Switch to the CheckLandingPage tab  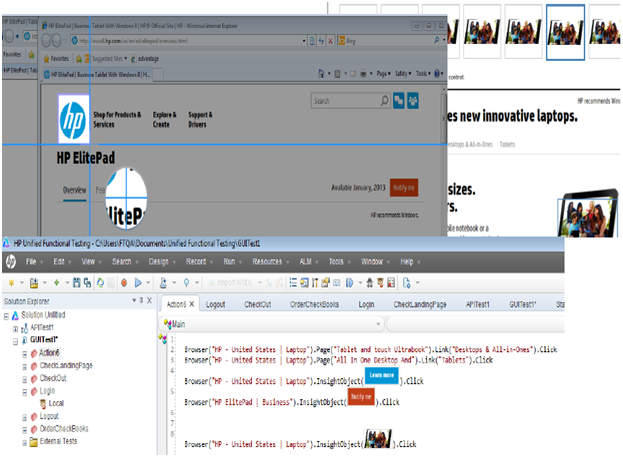(x=420, y=304)
